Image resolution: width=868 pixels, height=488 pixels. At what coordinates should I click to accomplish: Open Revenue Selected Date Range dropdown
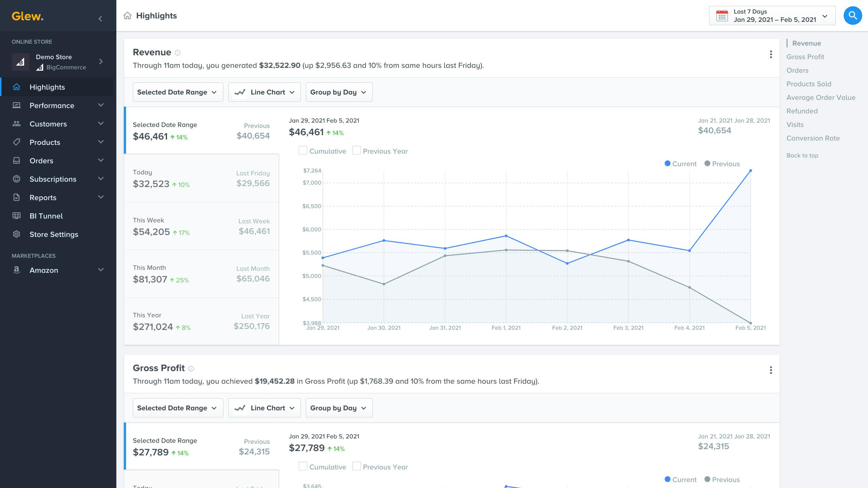coord(178,92)
